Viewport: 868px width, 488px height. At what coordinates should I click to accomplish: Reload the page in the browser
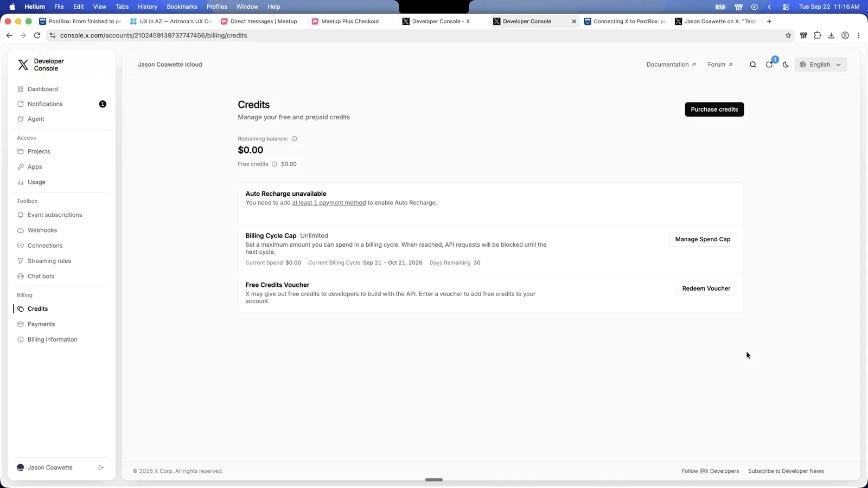tap(37, 35)
